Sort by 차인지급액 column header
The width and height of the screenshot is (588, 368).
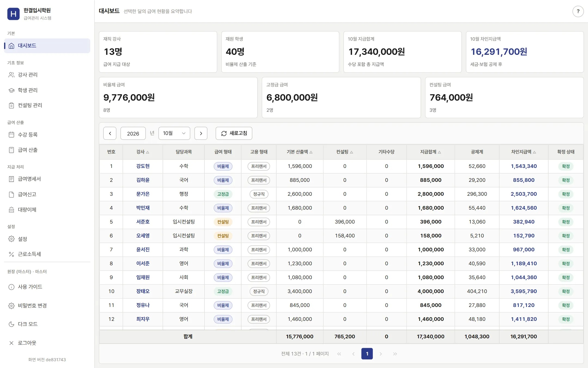coord(523,152)
